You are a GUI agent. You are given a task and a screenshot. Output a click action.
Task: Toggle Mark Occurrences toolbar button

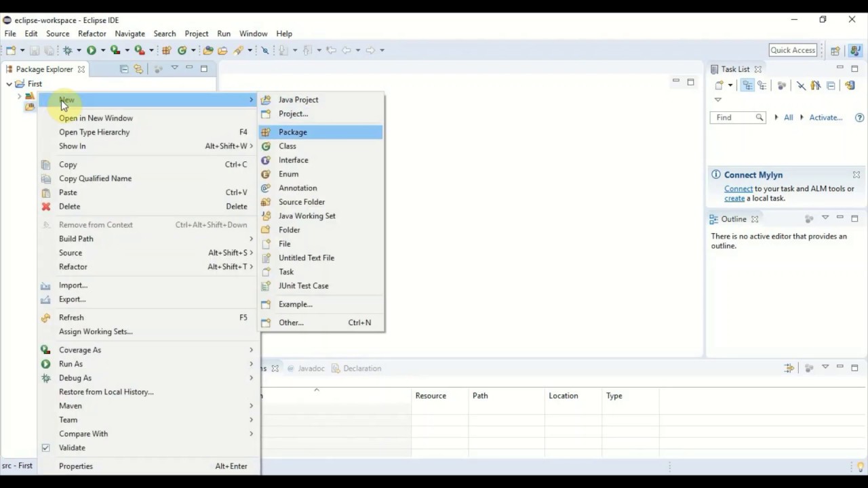[x=265, y=50]
